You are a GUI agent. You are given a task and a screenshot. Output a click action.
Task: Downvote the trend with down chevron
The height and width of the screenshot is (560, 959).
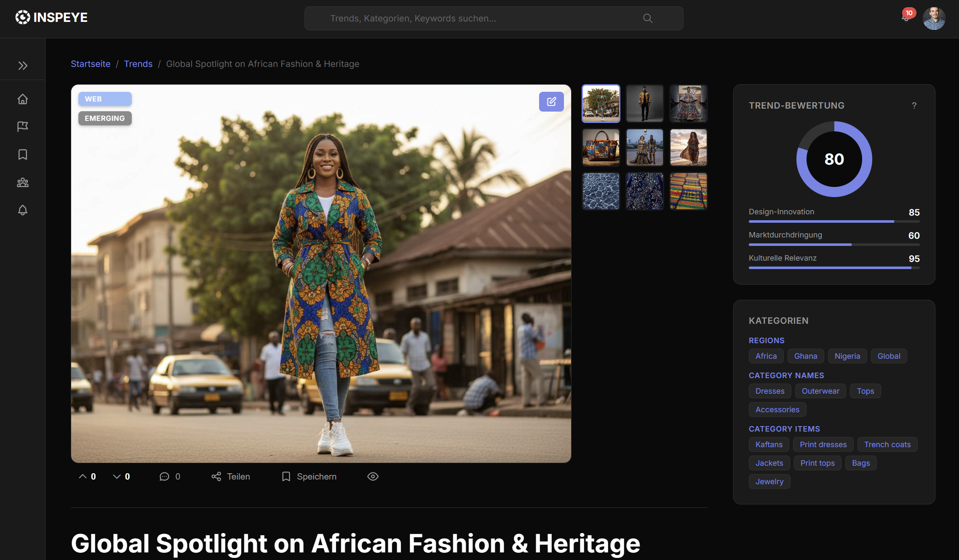tap(117, 476)
